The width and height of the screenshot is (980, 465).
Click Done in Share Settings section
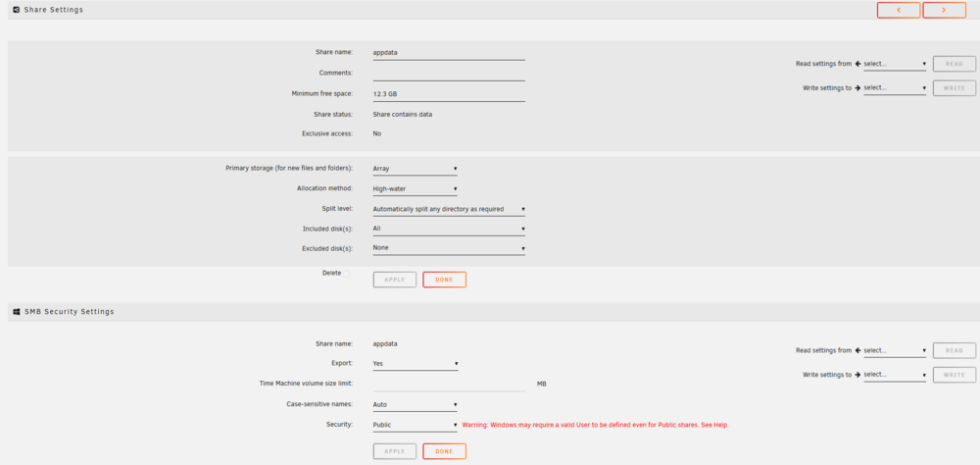tap(444, 280)
